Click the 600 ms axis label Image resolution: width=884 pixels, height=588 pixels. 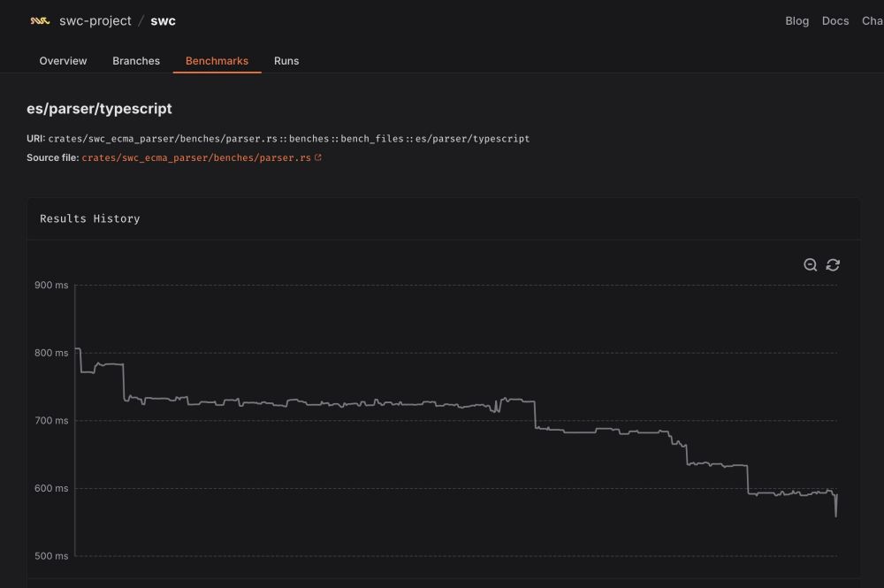click(x=51, y=488)
